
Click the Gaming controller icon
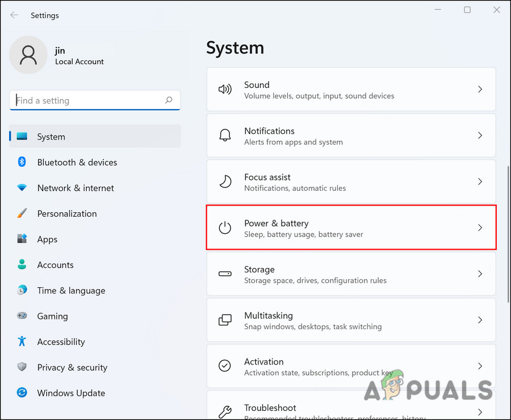pos(22,316)
